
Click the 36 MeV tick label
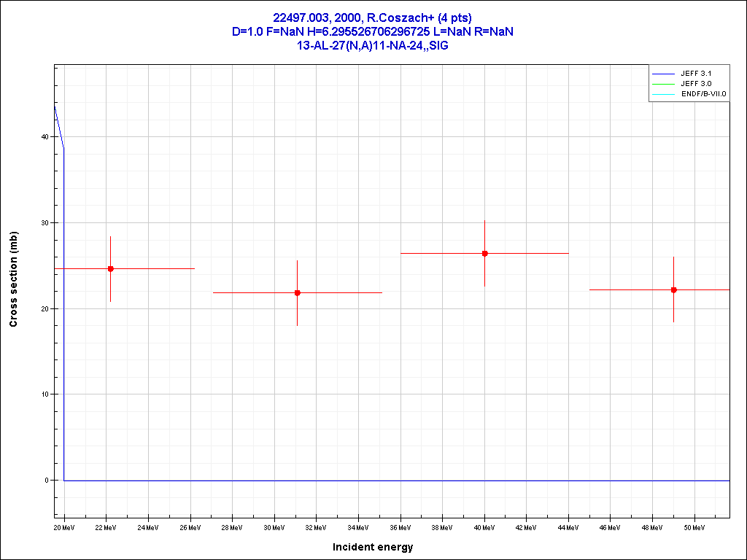(x=400, y=526)
